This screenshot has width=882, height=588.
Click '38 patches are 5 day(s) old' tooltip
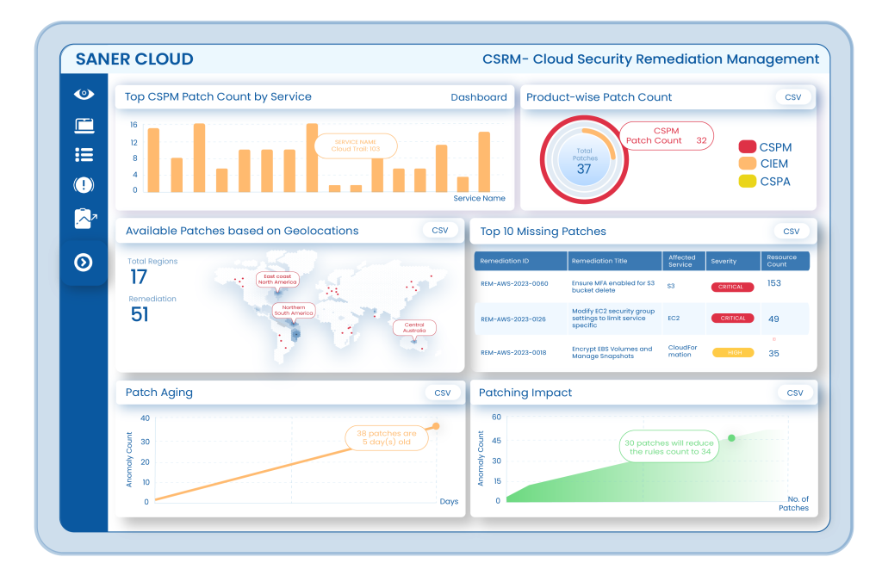[387, 437]
